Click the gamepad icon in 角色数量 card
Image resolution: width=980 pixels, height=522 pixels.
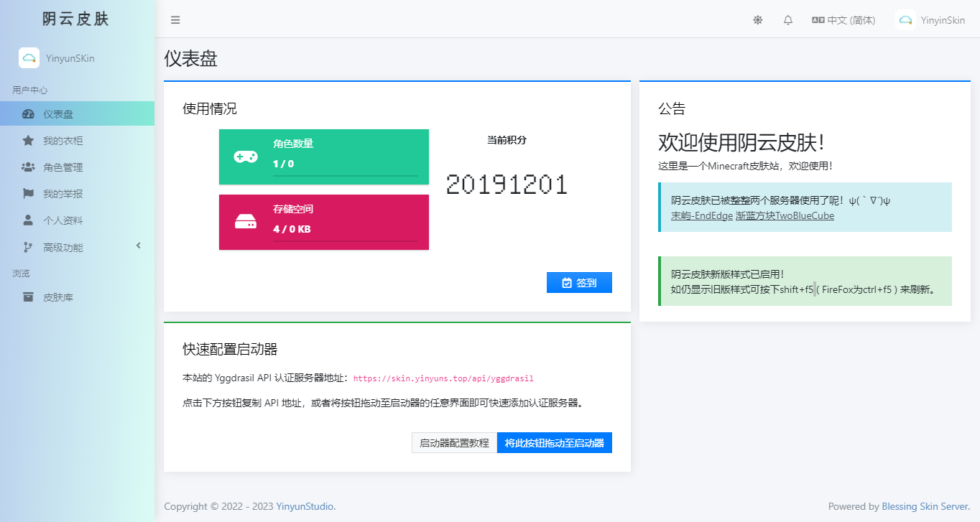coord(246,157)
